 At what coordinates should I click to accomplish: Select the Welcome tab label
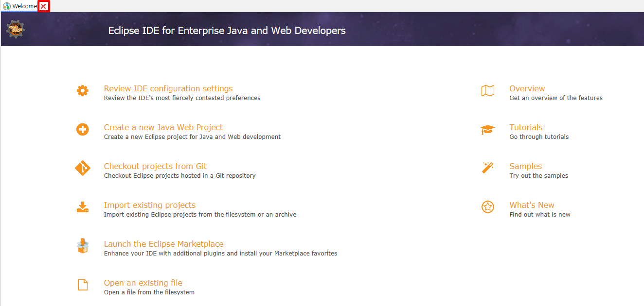pos(25,6)
